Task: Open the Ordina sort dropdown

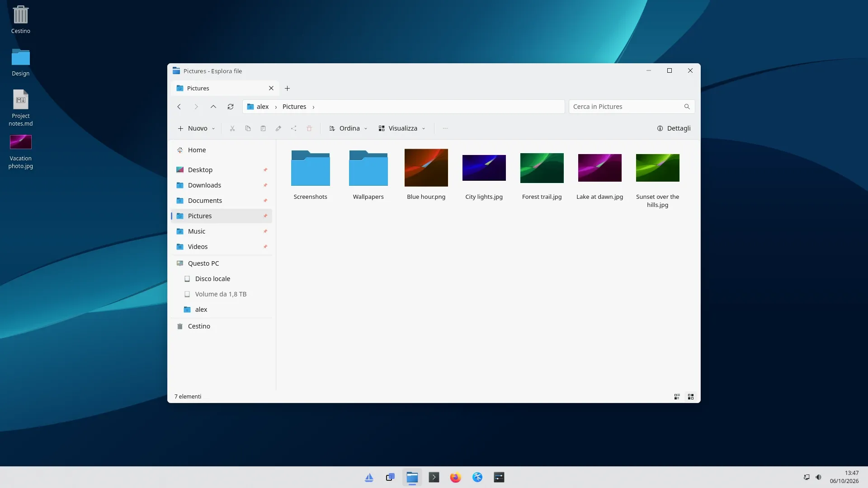Action: (x=348, y=128)
